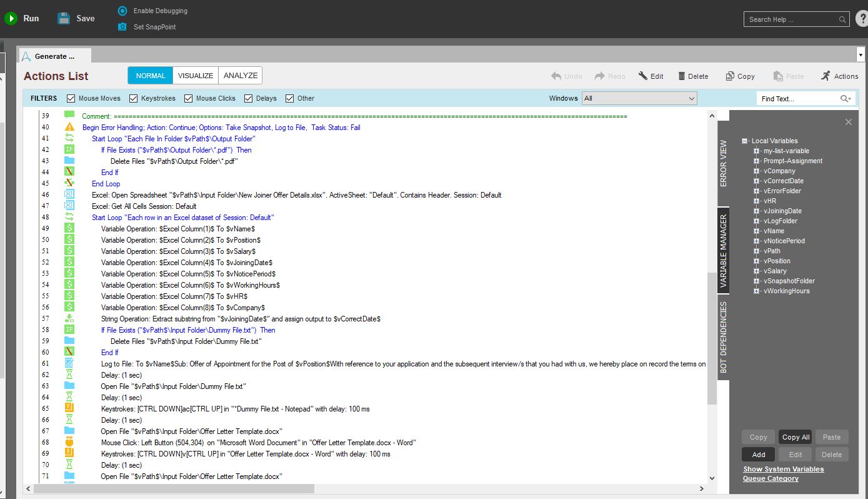Click in the Search Help input field
Viewport: 868px width, 499px height.
791,19
